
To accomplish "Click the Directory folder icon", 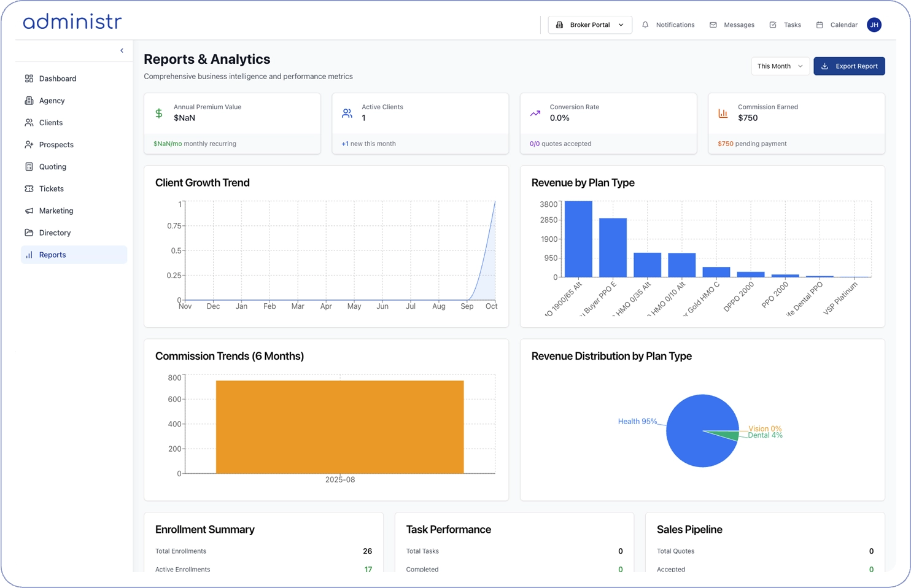I will (29, 233).
